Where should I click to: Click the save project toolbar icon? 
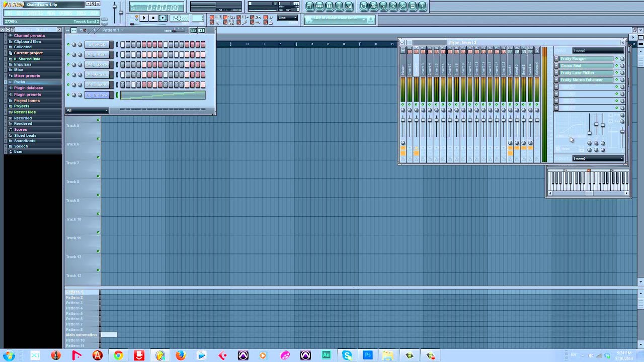point(373,6)
